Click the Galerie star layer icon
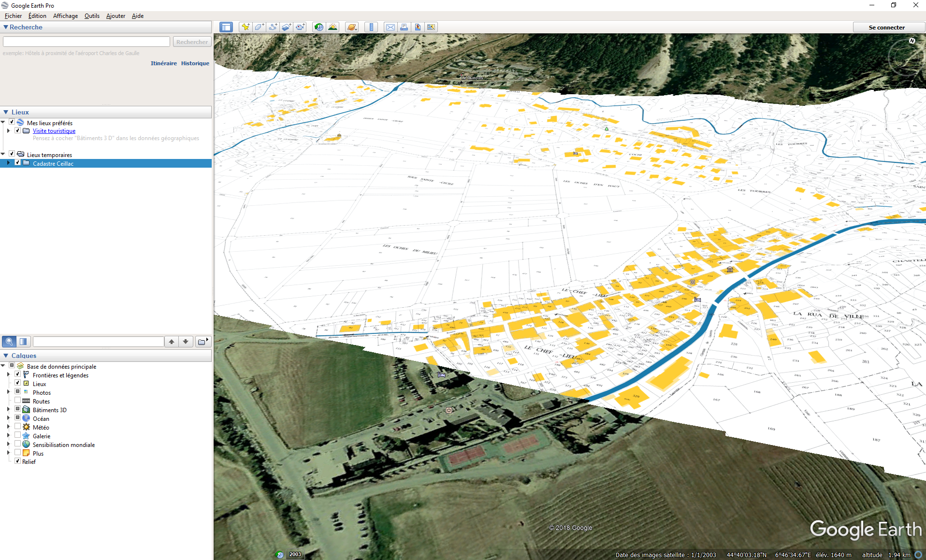Image resolution: width=926 pixels, height=560 pixels. pyautogui.click(x=26, y=436)
